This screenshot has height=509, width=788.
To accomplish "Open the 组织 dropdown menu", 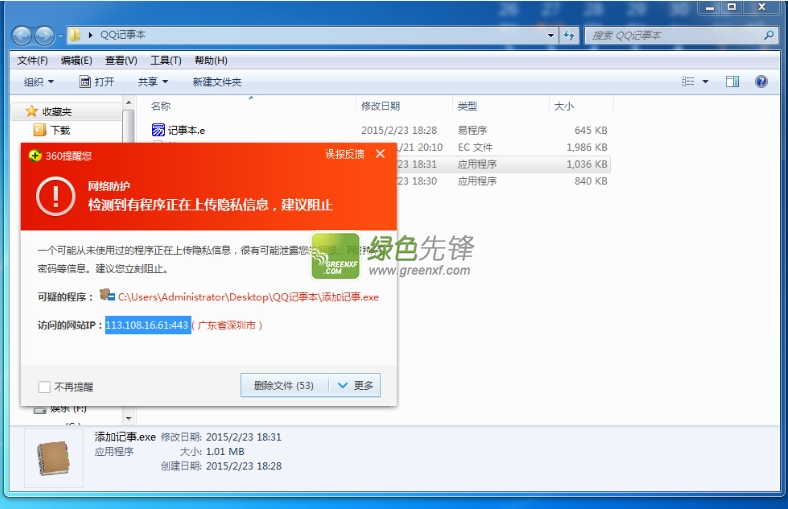I will click(x=39, y=81).
